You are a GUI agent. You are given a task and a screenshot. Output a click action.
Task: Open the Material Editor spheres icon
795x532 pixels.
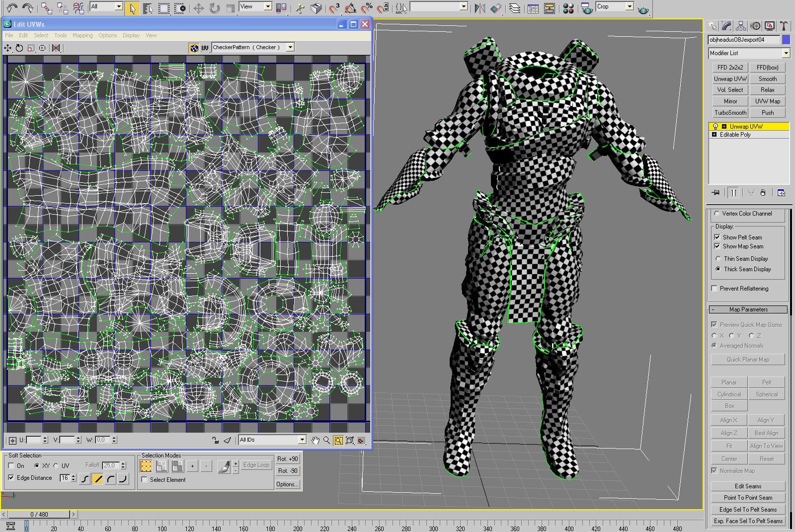pos(568,8)
